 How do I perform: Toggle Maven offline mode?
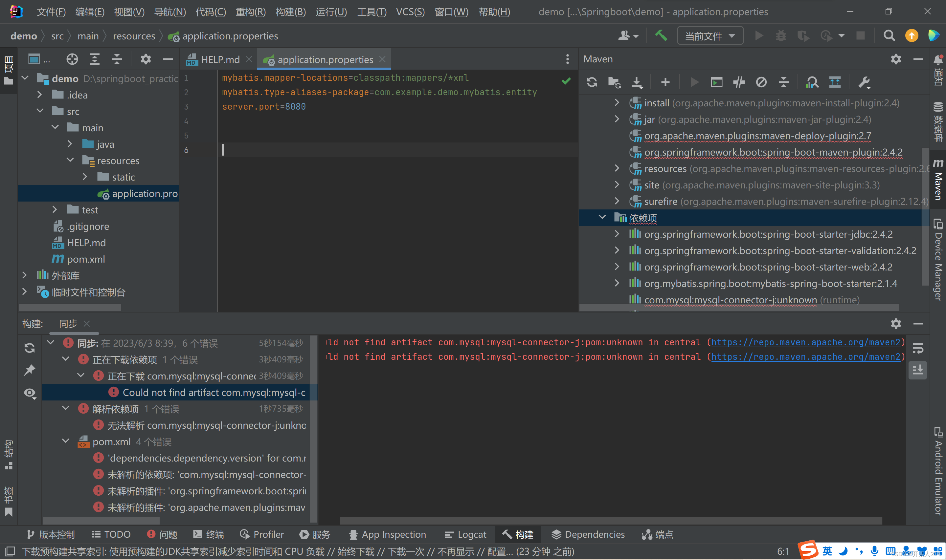click(739, 82)
